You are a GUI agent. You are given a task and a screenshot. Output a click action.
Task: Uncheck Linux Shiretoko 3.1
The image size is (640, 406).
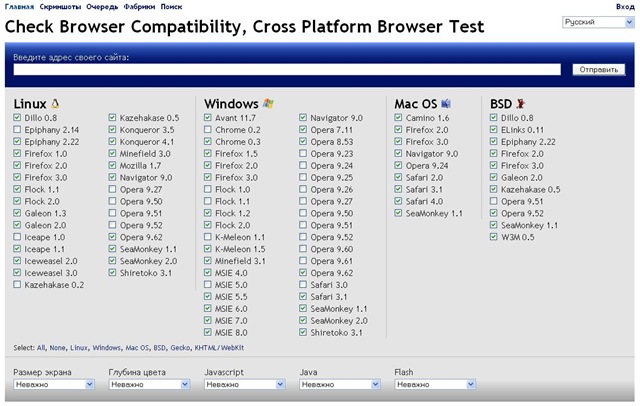(x=112, y=273)
